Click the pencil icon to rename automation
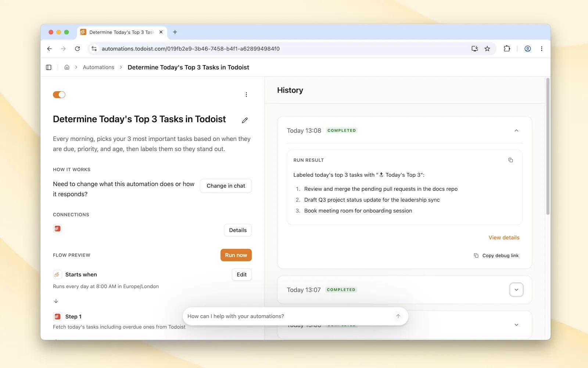Screen dimensions: 588x368 pos(245,120)
